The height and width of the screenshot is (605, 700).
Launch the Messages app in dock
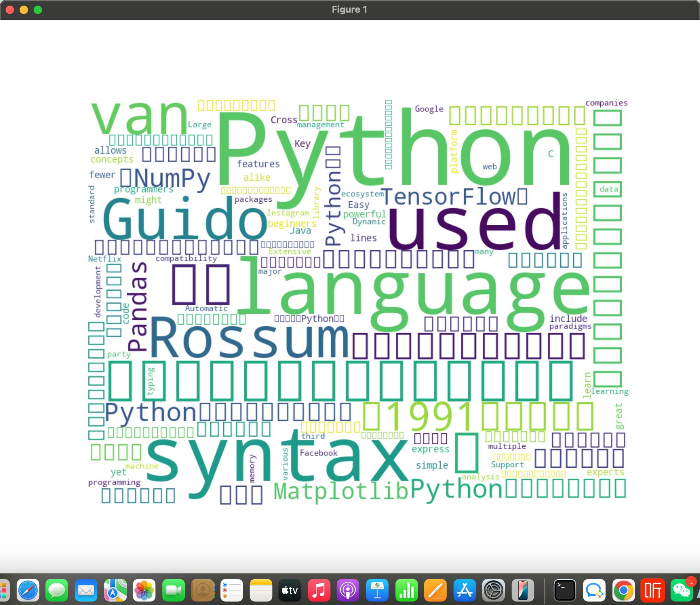tap(57, 590)
